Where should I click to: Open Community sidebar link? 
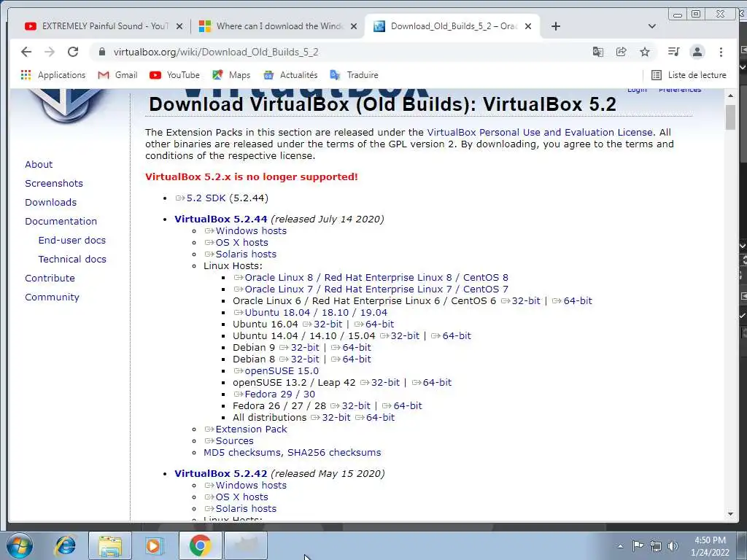tap(52, 297)
